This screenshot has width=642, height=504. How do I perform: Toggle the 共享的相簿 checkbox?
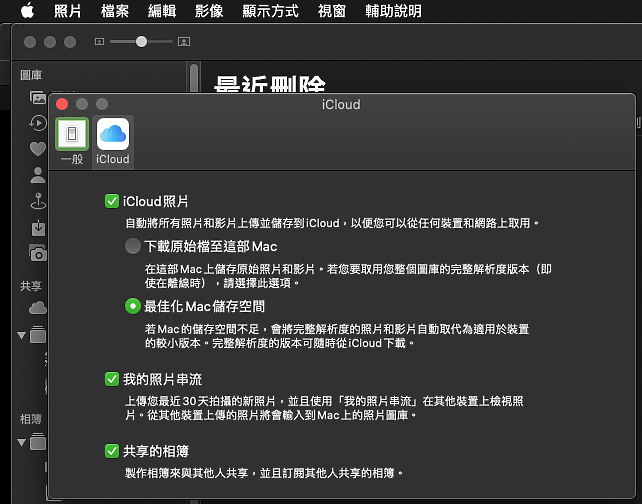112,451
